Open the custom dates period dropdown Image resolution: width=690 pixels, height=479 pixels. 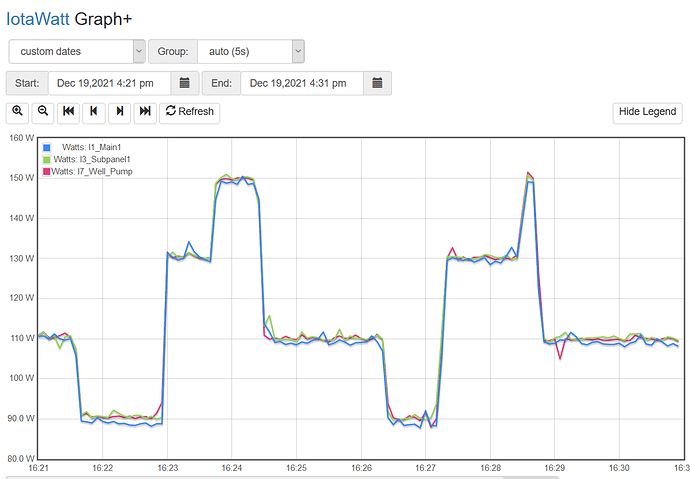77,51
